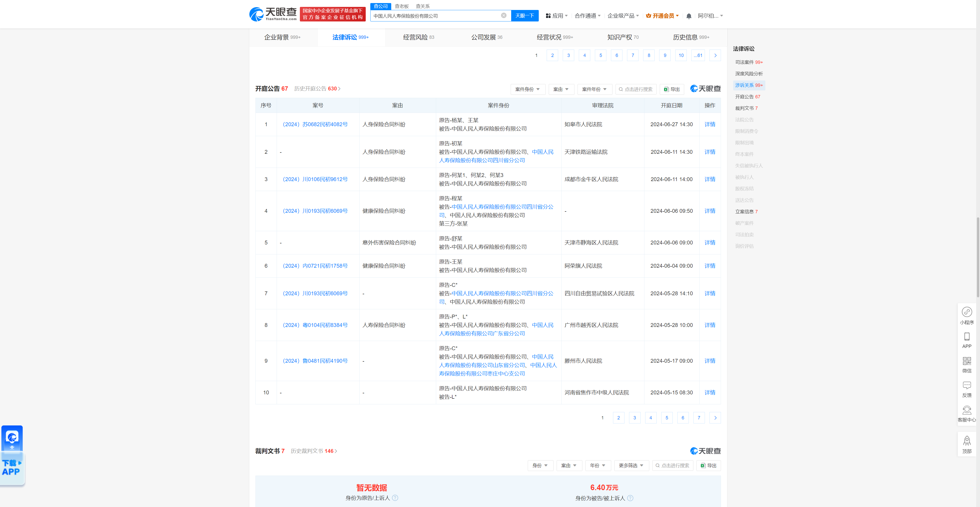Click the 顶部 back-to-top icon

click(967, 443)
